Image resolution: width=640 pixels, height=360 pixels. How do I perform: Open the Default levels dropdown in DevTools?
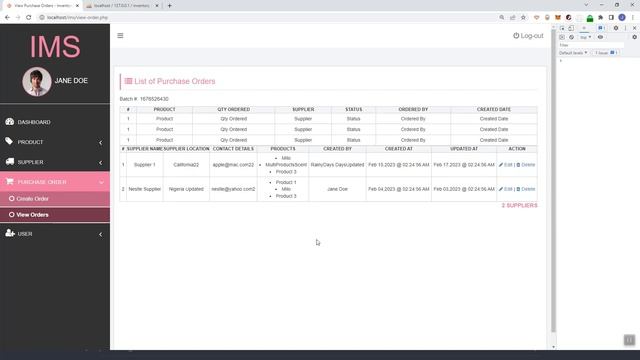pos(573,53)
